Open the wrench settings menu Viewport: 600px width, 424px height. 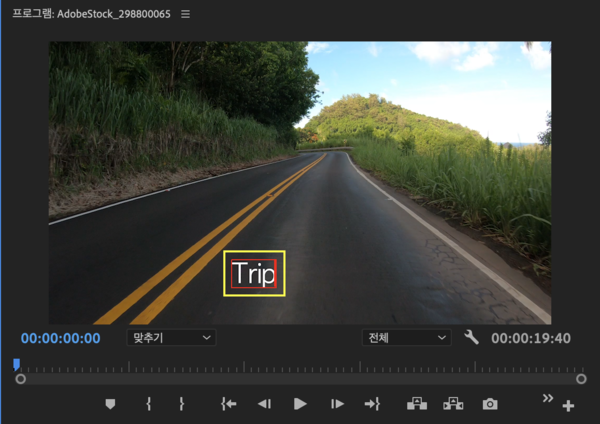pos(471,338)
